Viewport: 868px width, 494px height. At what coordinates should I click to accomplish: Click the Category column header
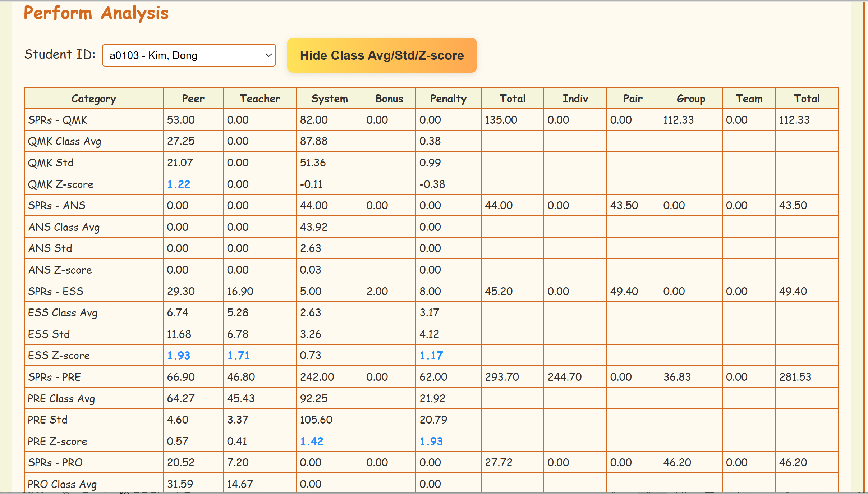[93, 99]
